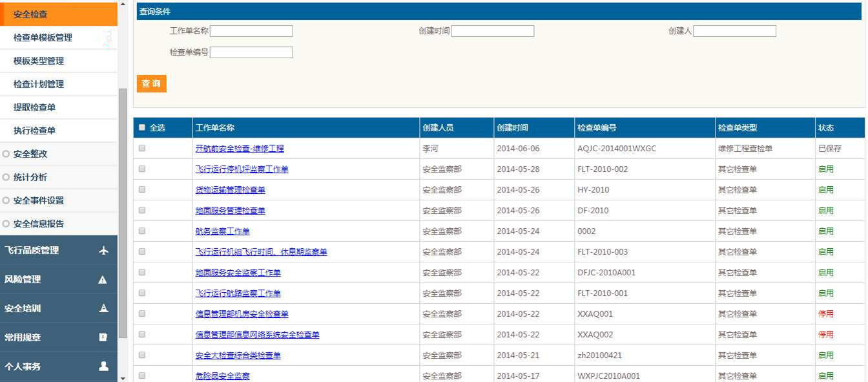Select the highlighted 安全检查 menu item
Image resolution: width=868 pixels, height=382 pixels.
pos(59,14)
